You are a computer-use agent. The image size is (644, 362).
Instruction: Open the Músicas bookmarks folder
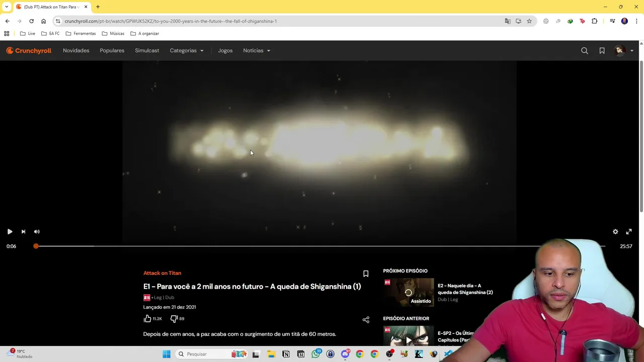113,34
